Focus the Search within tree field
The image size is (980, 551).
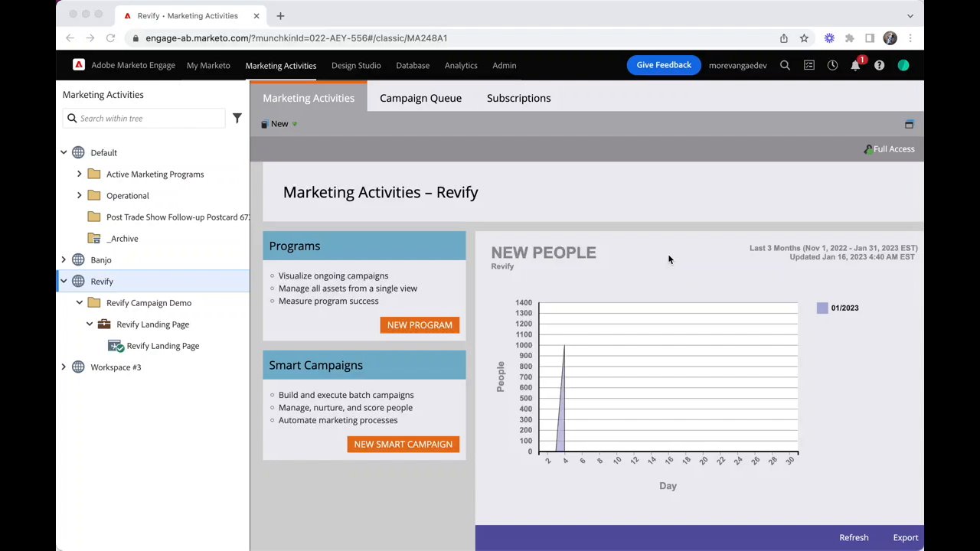(x=144, y=118)
